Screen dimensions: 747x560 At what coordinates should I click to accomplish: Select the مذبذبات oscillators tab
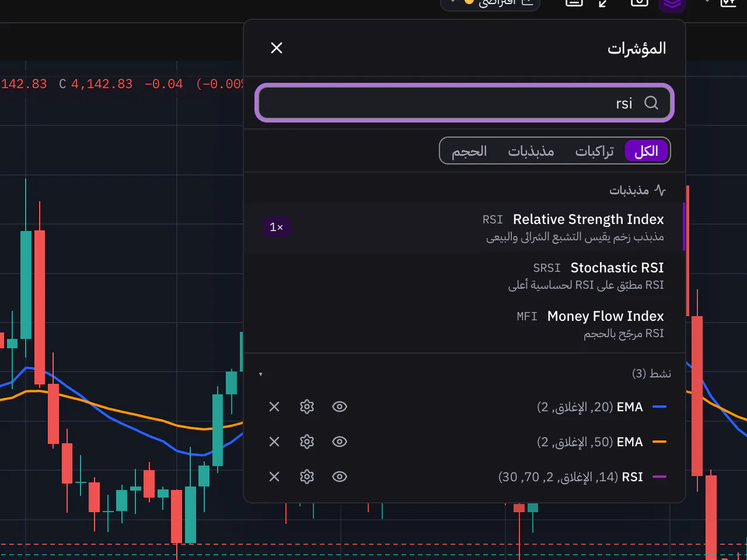point(530,151)
